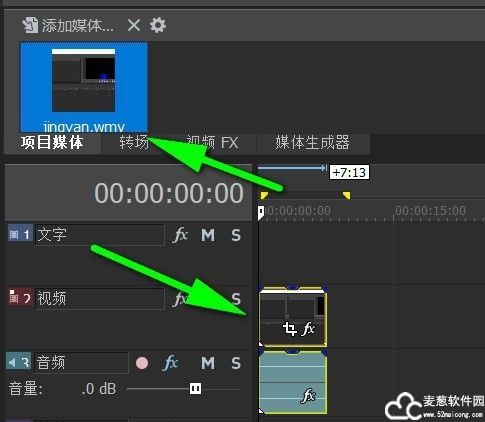The width and height of the screenshot is (485, 422).
Task: Mute the 音频 audio track
Action: [208, 363]
